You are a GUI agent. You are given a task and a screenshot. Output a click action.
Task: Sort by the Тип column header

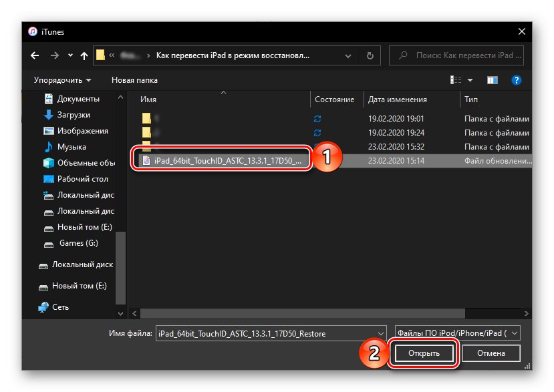(471, 100)
